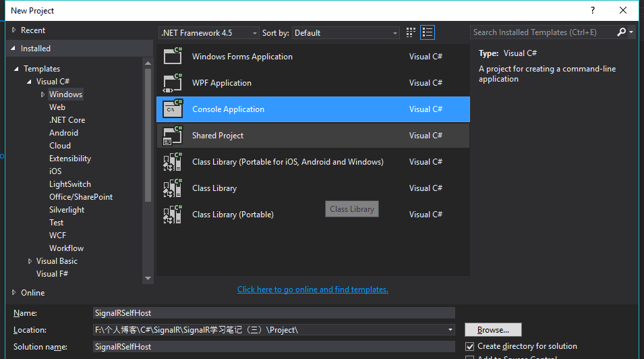Image resolution: width=644 pixels, height=359 pixels.
Task: Select the Workflow template category
Action: [x=66, y=248]
